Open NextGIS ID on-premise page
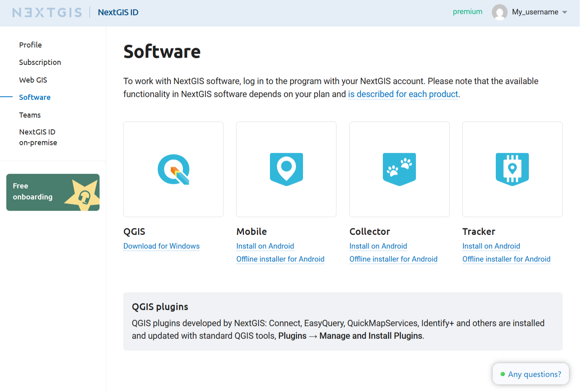 pyautogui.click(x=38, y=137)
